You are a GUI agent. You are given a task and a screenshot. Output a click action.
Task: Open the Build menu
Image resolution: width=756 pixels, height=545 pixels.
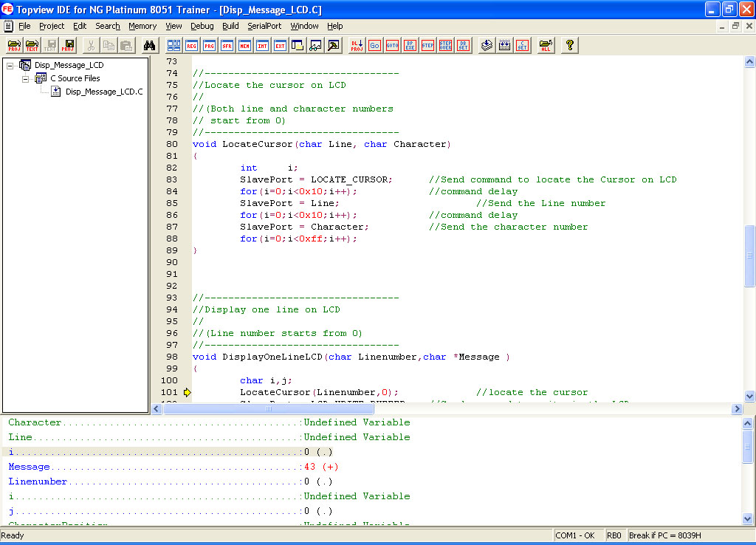coord(230,26)
